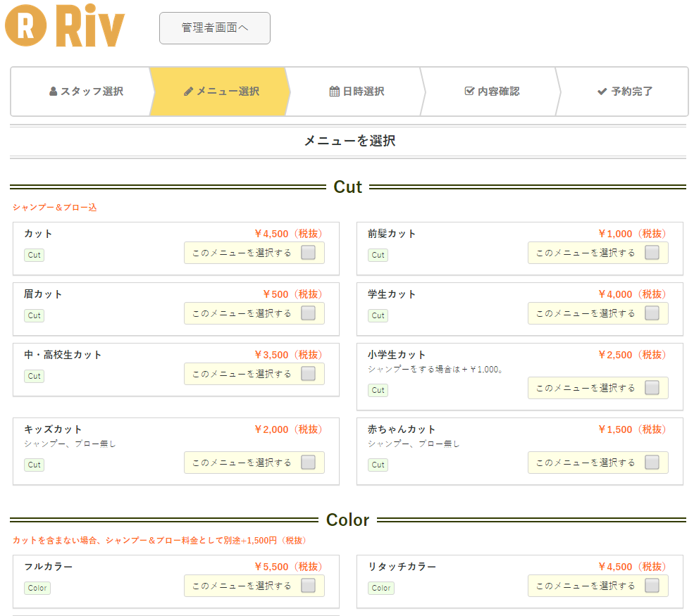Click このメニューを選択する label for カット
The image size is (694, 616).
(242, 253)
